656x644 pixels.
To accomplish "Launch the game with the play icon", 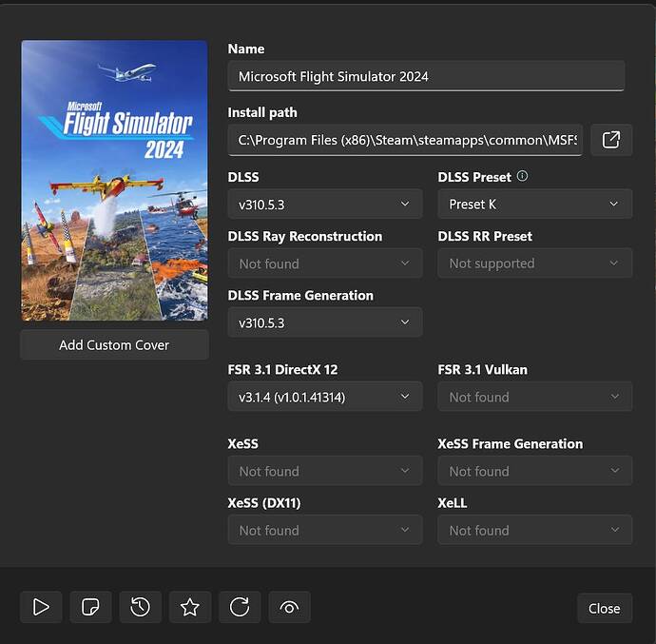I will (41, 607).
